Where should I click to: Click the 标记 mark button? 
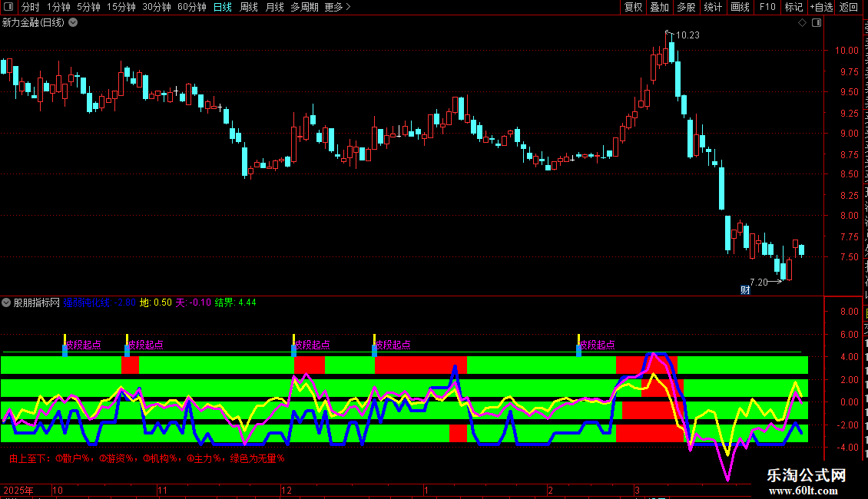click(793, 7)
